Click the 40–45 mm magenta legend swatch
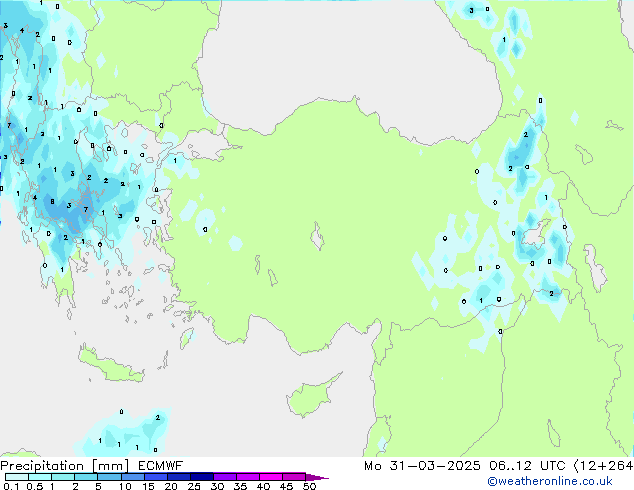The image size is (634, 490). pos(271,477)
